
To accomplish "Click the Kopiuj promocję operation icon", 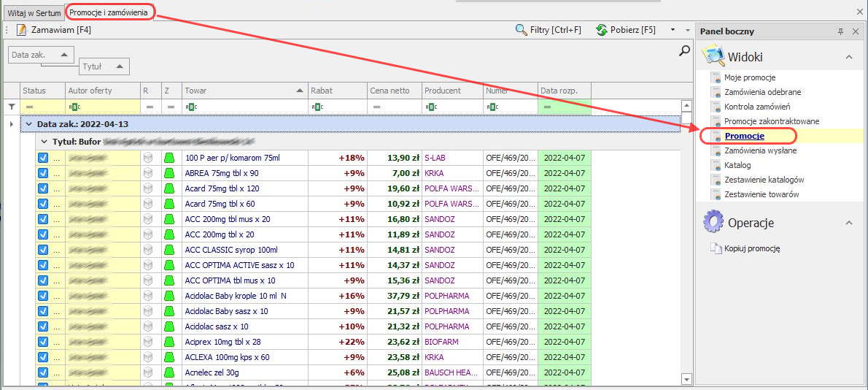I will coord(716,248).
